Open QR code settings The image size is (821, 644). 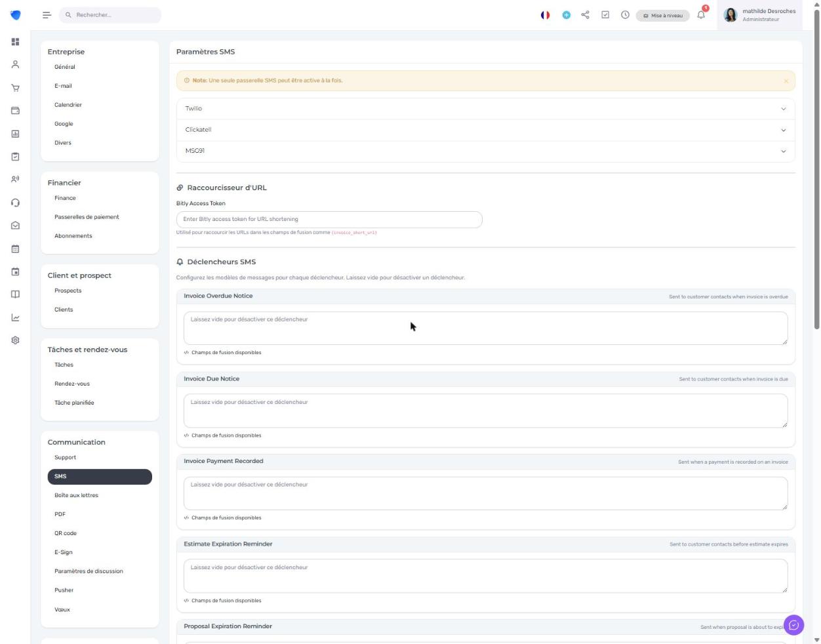click(66, 534)
